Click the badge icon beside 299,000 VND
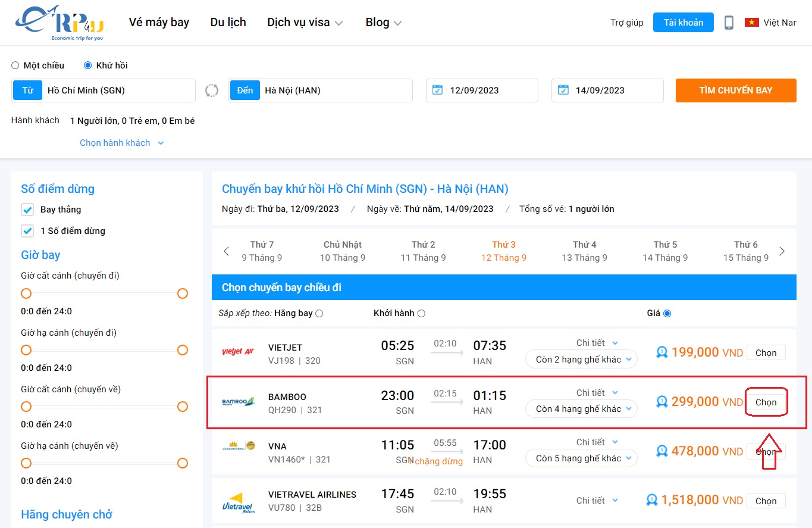The image size is (812, 528). (x=661, y=402)
